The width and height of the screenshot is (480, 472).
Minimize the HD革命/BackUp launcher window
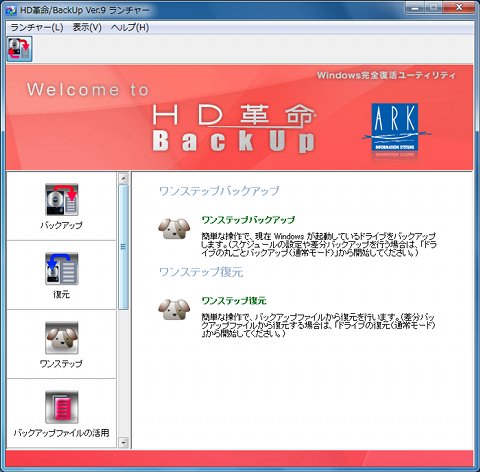(416, 8)
